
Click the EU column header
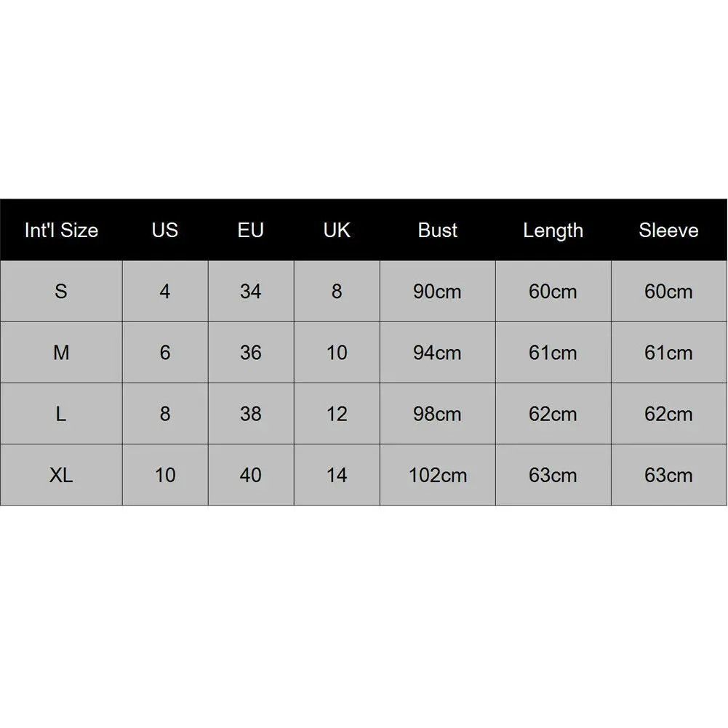click(x=251, y=231)
